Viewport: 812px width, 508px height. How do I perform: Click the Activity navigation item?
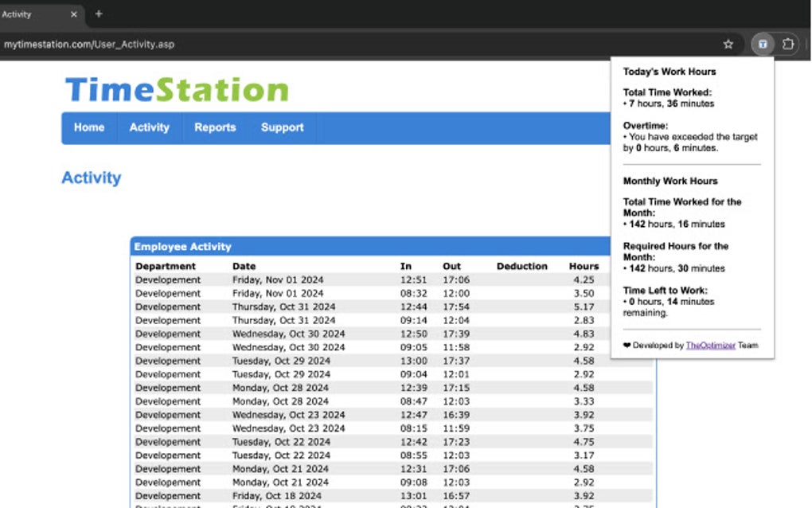point(149,127)
